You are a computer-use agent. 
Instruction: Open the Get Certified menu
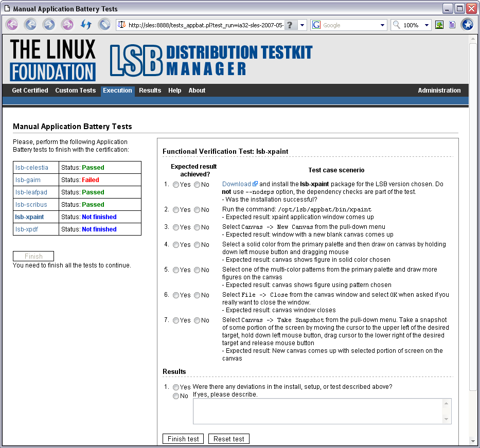coord(30,91)
